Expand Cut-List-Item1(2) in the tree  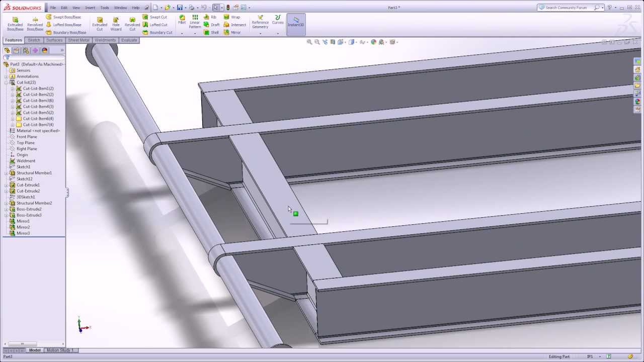12,88
